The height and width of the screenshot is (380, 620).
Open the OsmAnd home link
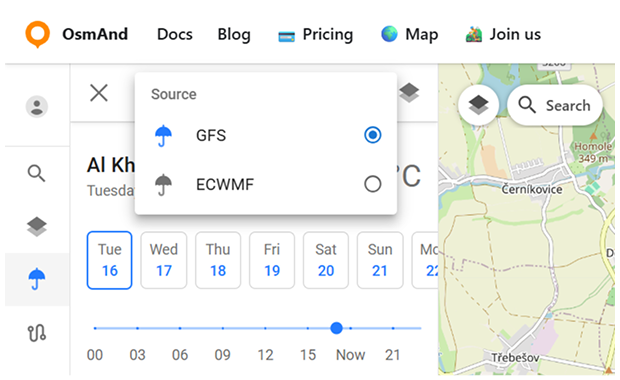tap(95, 34)
